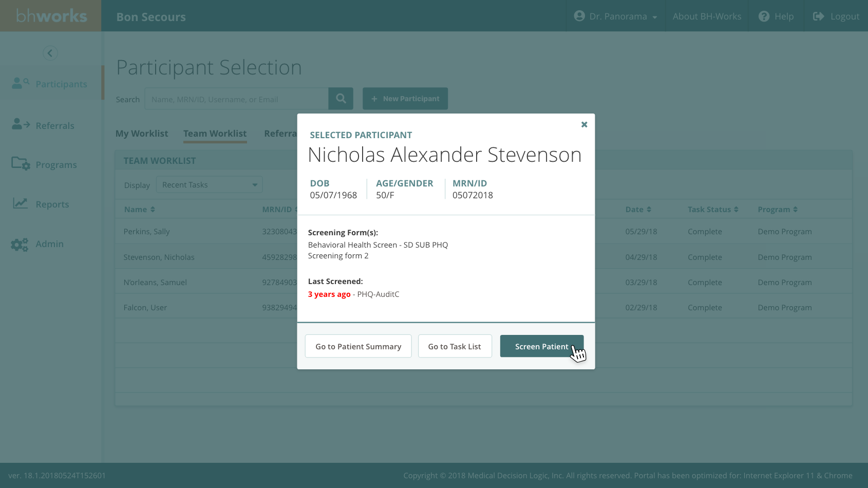This screenshot has height=488, width=868.
Task: Click the New Participant button
Action: point(405,98)
